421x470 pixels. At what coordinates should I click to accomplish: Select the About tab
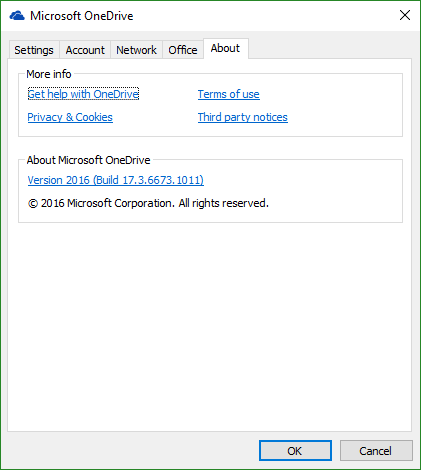(x=225, y=48)
